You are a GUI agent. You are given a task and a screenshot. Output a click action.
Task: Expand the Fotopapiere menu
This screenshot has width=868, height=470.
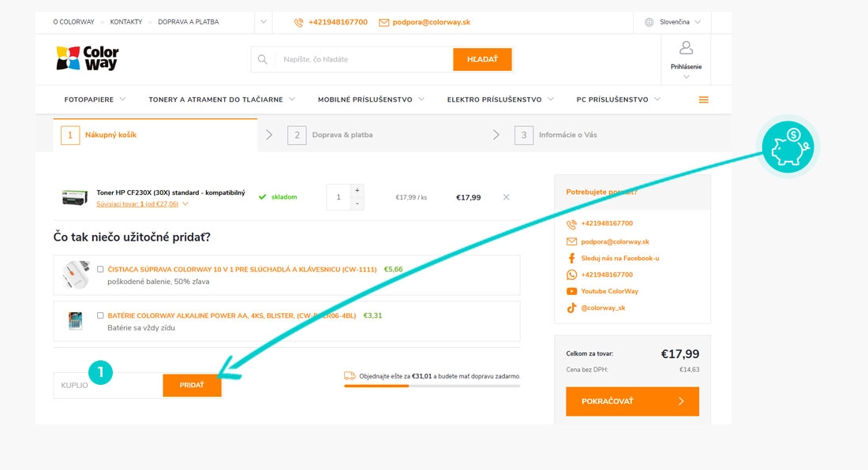pyautogui.click(x=95, y=99)
